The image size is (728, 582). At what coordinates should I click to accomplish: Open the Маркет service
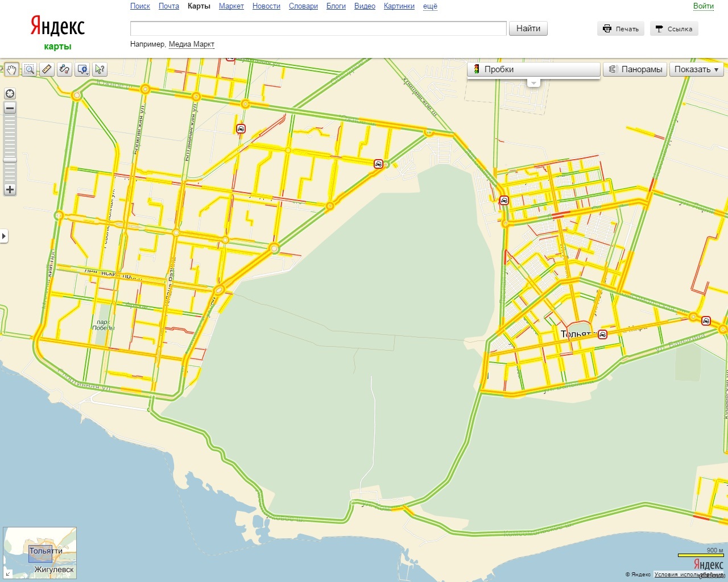[231, 6]
